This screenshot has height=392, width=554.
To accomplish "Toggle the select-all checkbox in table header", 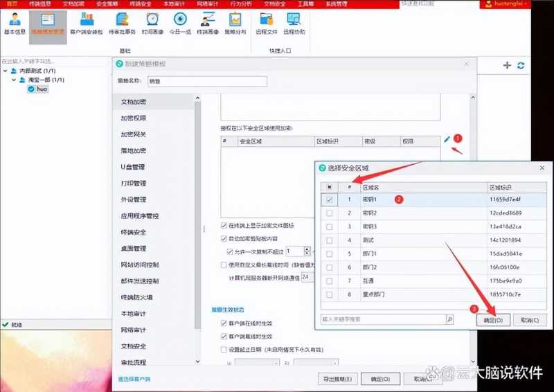I will [x=330, y=187].
